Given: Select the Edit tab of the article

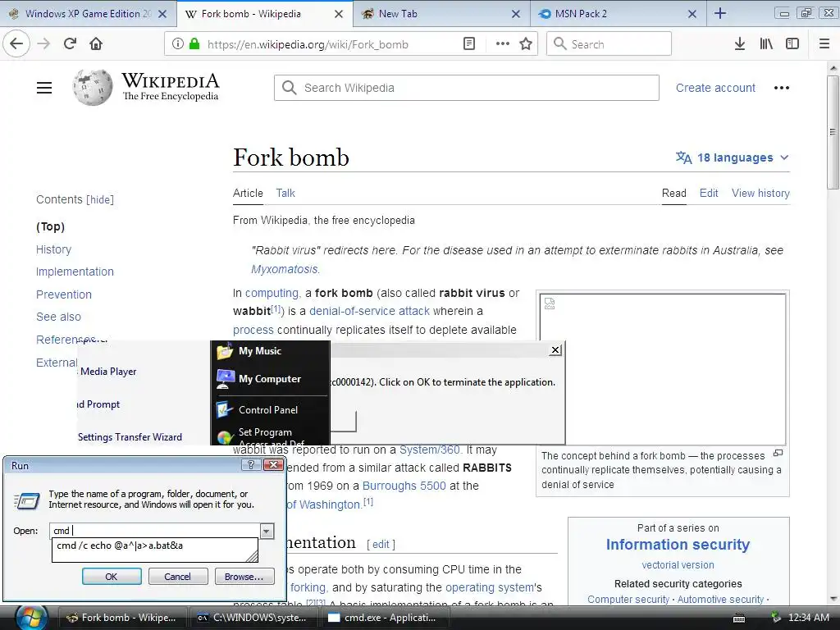Looking at the screenshot, I should (708, 194).
